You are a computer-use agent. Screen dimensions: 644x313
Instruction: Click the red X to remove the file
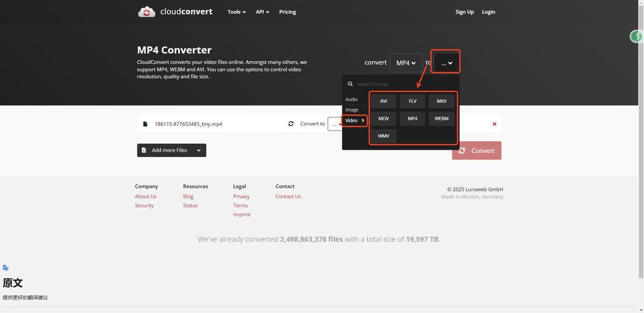click(494, 124)
